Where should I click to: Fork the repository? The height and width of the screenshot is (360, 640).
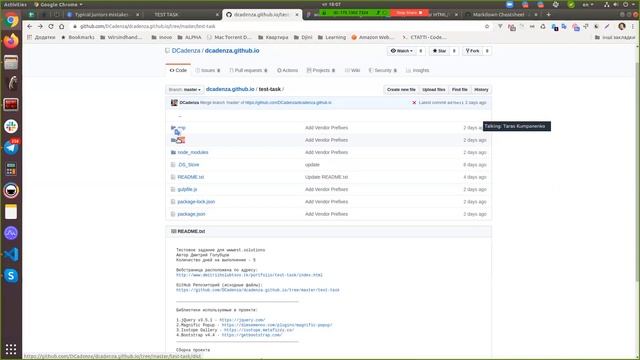[x=473, y=51]
